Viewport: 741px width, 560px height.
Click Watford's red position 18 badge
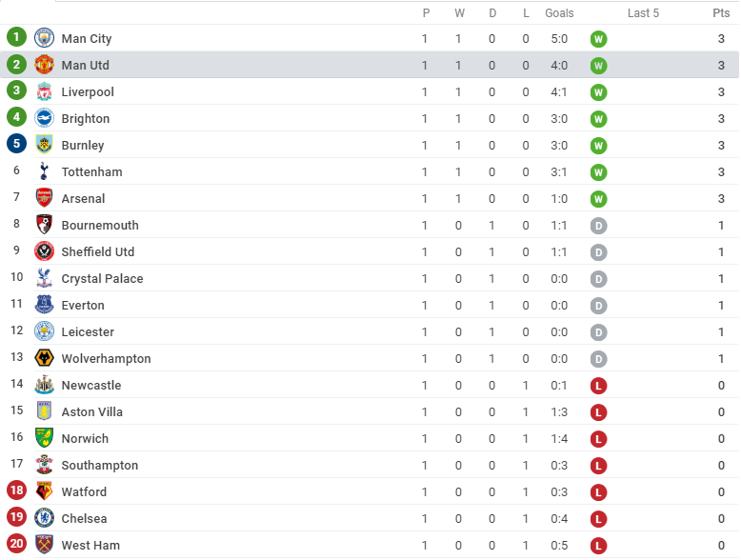coord(16,491)
